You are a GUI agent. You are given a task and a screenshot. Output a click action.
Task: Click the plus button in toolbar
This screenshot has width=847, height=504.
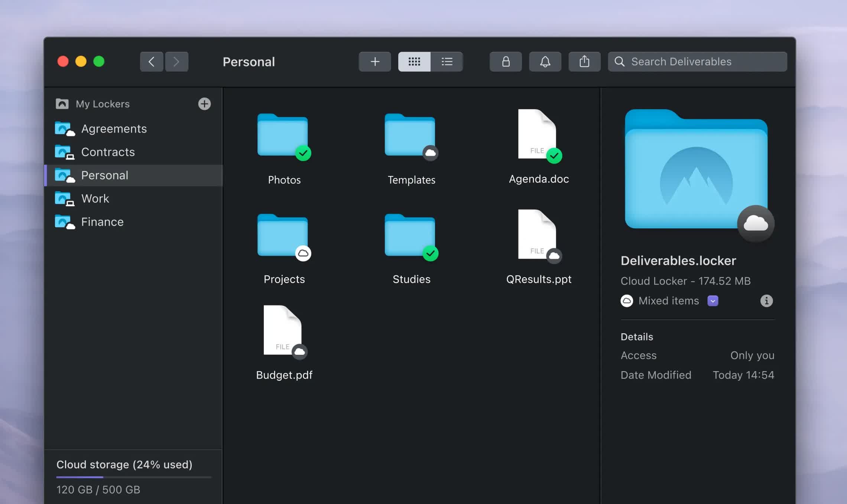click(x=375, y=62)
